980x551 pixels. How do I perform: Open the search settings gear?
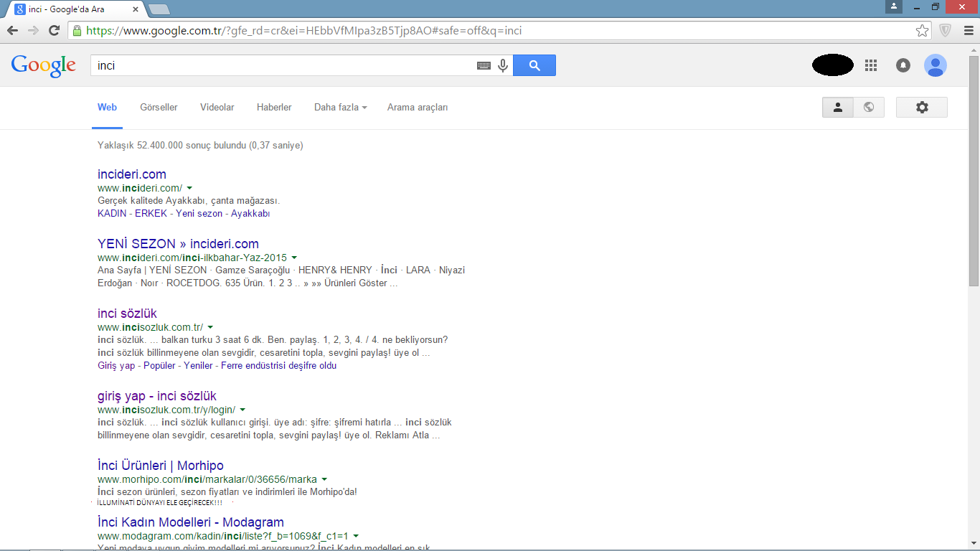pyautogui.click(x=922, y=107)
